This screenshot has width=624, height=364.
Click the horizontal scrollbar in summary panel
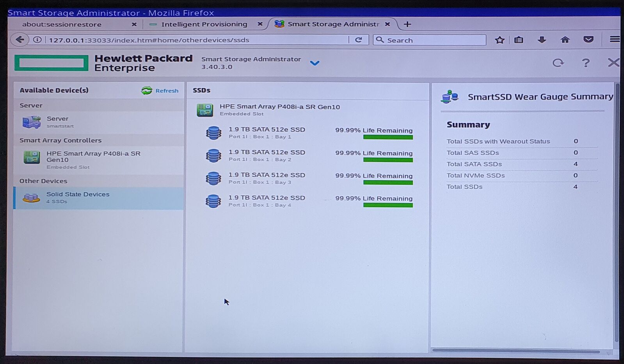[x=515, y=351]
